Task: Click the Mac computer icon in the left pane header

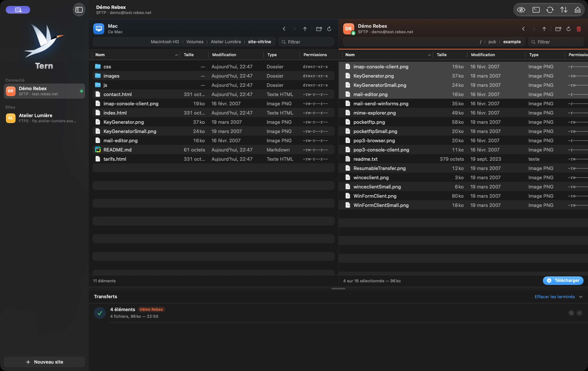Action: (x=99, y=29)
